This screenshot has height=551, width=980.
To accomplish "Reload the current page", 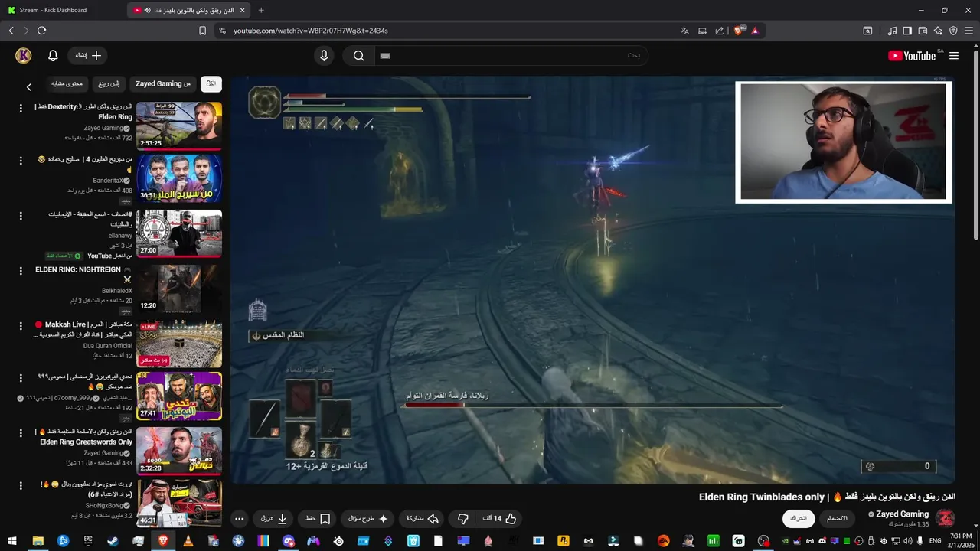I will pos(41,31).
